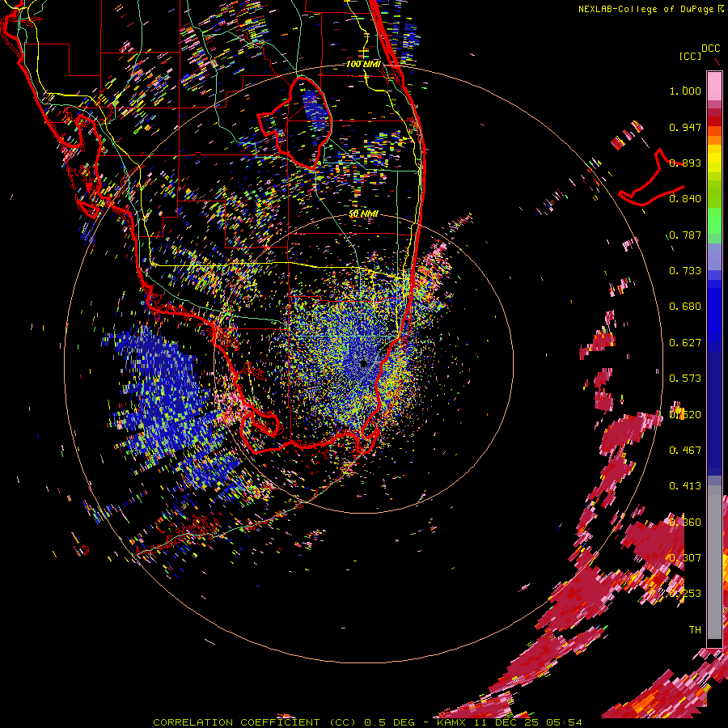This screenshot has width=728, height=728.
Task: Select the 0.627 scale value
Action: coord(685,343)
